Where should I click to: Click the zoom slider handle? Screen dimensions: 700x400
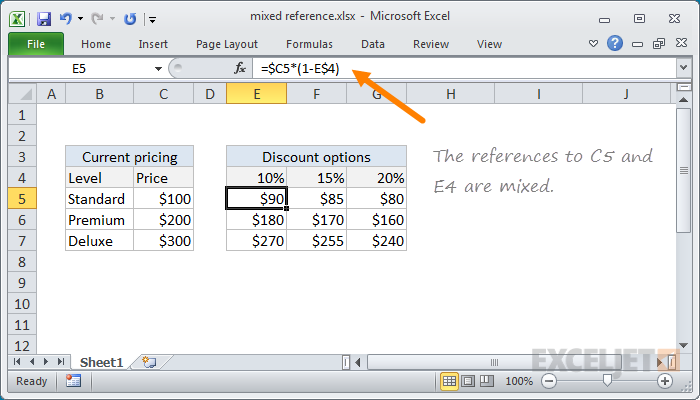(607, 381)
